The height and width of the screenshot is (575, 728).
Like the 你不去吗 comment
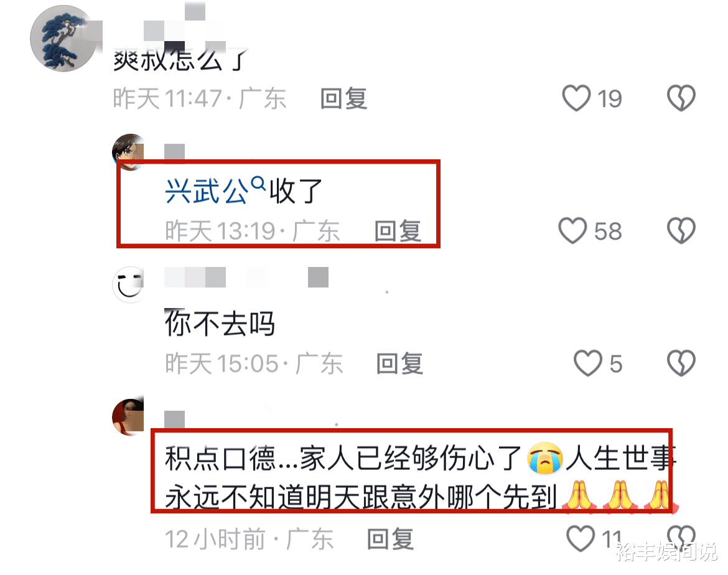click(588, 363)
